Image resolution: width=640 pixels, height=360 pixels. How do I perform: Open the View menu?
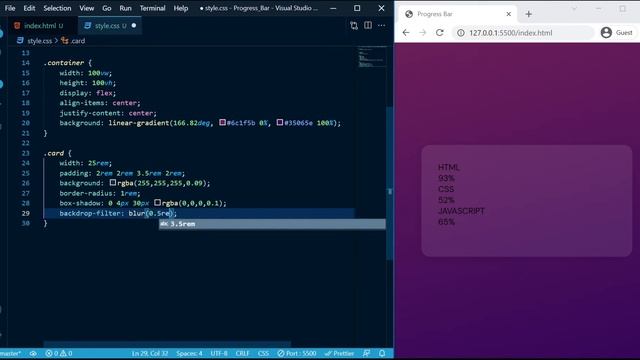(x=87, y=8)
